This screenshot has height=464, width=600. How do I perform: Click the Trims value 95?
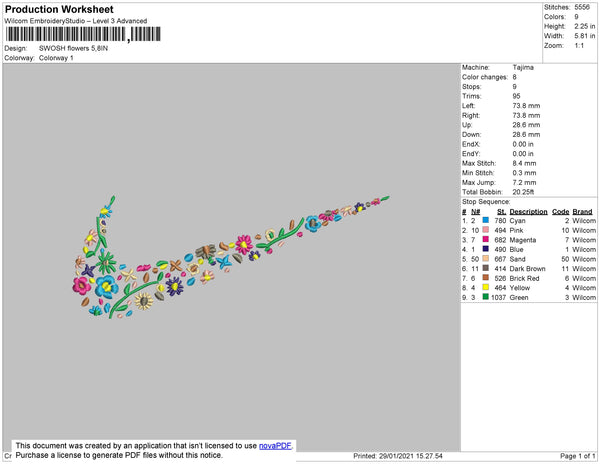click(x=516, y=96)
